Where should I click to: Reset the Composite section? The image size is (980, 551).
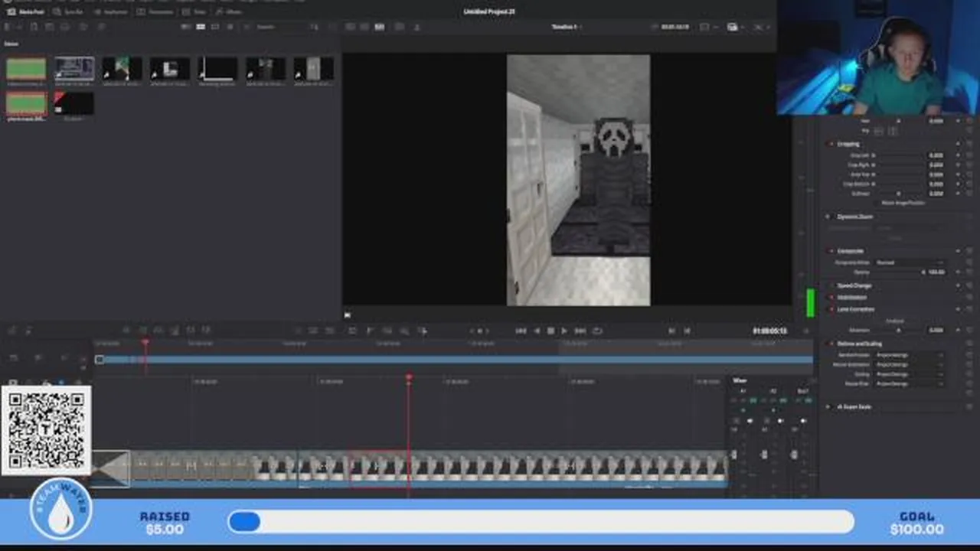coord(969,251)
